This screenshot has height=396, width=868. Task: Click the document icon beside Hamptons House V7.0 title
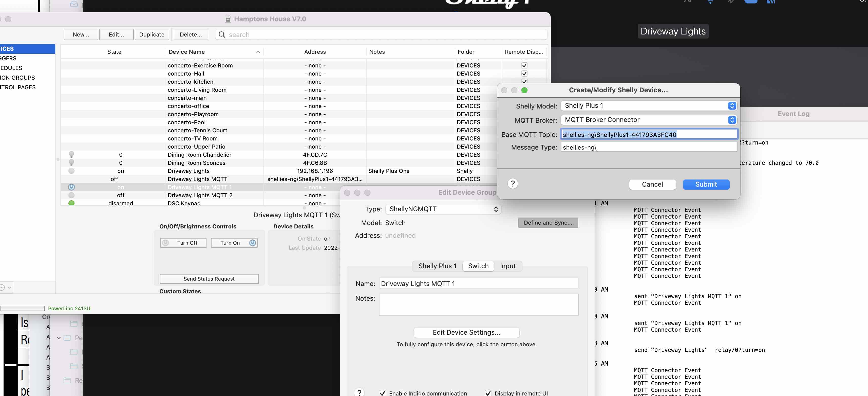point(228,19)
